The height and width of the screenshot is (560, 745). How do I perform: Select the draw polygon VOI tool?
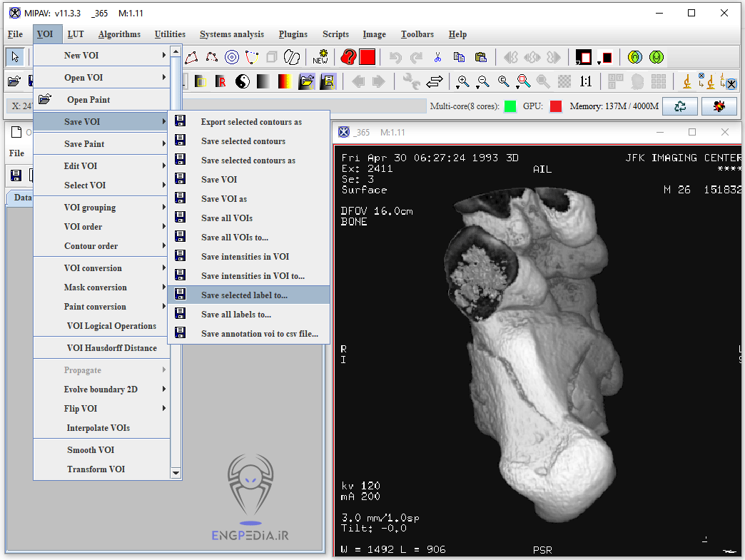191,58
